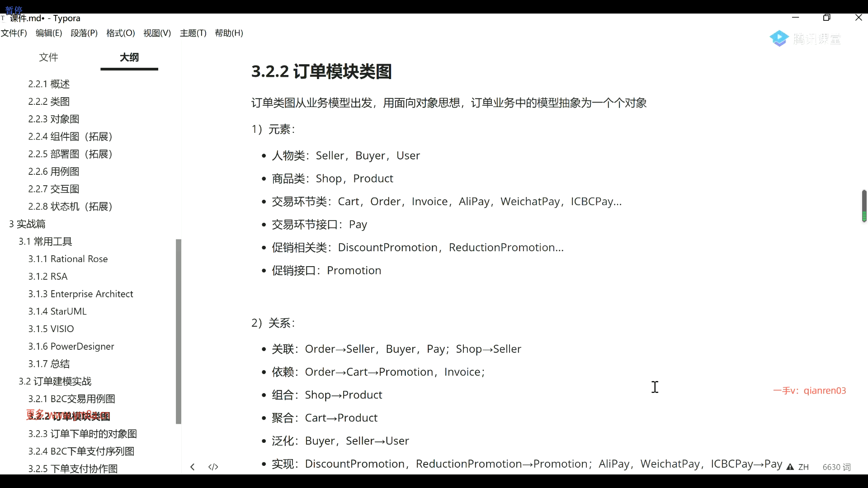Open 3.2.4 B2C下单支付序列图 outline entry

click(x=81, y=451)
